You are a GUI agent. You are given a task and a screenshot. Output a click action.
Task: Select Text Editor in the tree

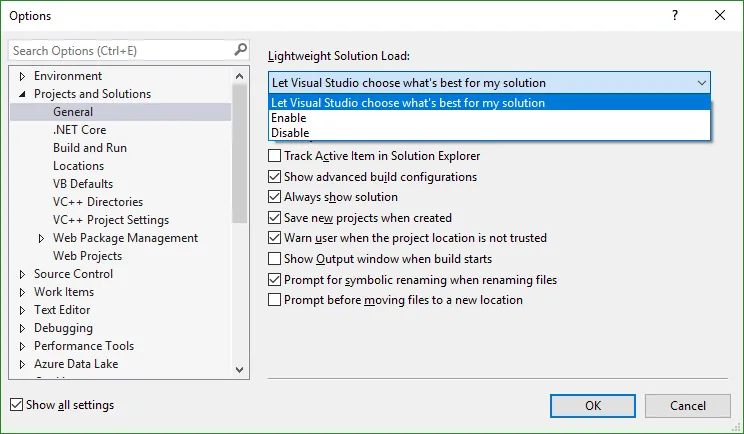click(62, 310)
